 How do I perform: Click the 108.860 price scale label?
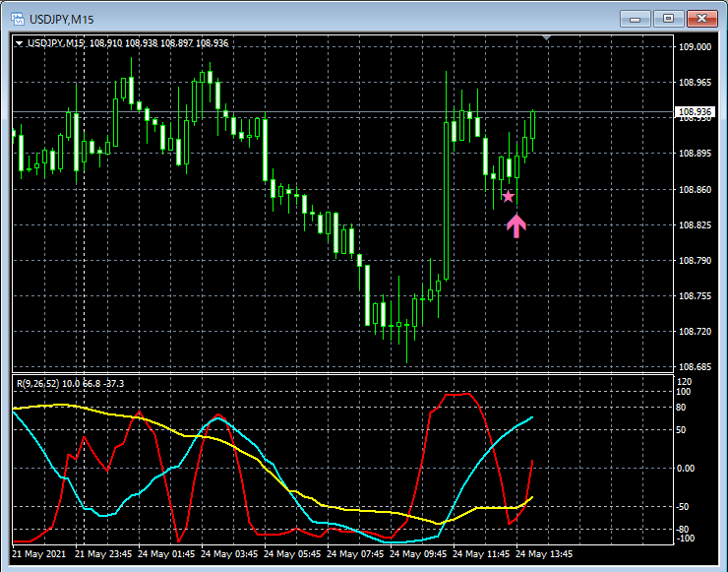click(695, 189)
